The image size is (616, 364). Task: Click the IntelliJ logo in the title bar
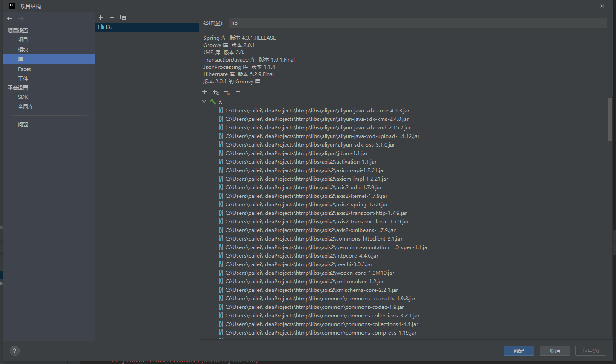point(12,6)
